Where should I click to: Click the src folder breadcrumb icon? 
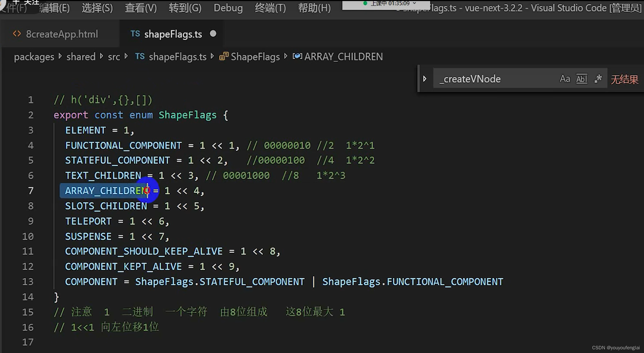[114, 57]
